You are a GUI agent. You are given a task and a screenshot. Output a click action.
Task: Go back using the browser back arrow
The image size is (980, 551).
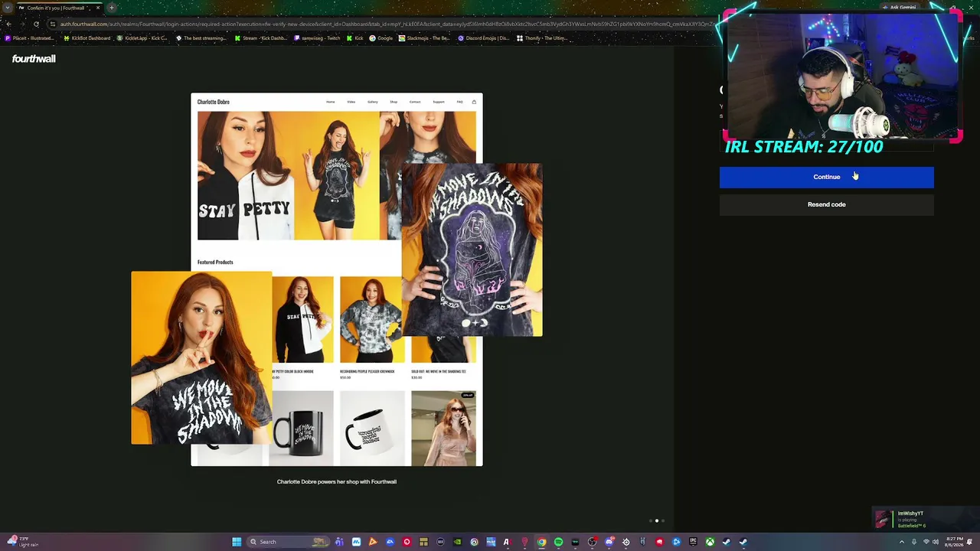(8, 24)
